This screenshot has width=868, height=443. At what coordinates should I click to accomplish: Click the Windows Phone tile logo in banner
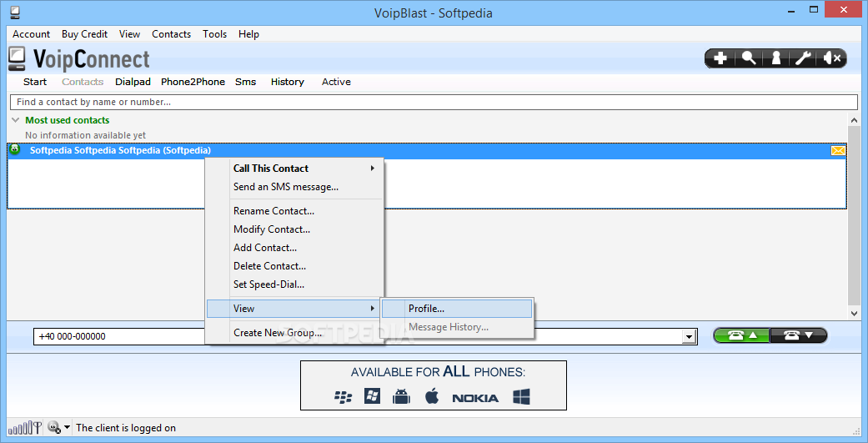(372, 396)
